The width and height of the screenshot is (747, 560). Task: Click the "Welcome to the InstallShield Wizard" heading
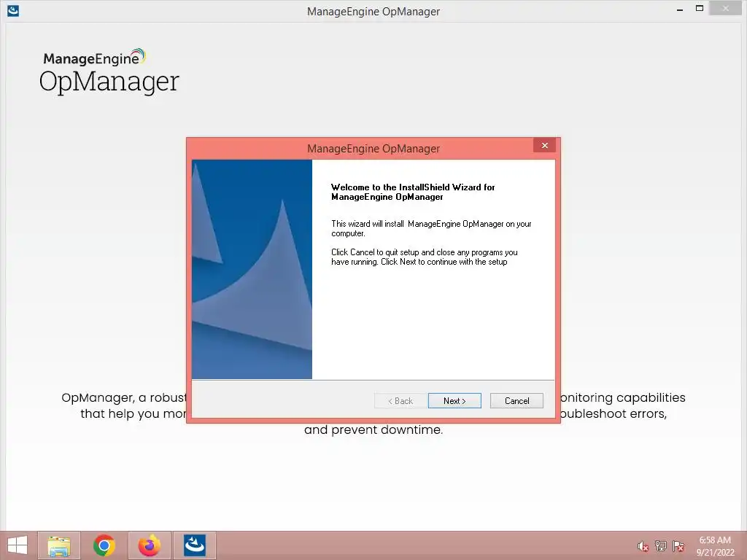[413, 192]
